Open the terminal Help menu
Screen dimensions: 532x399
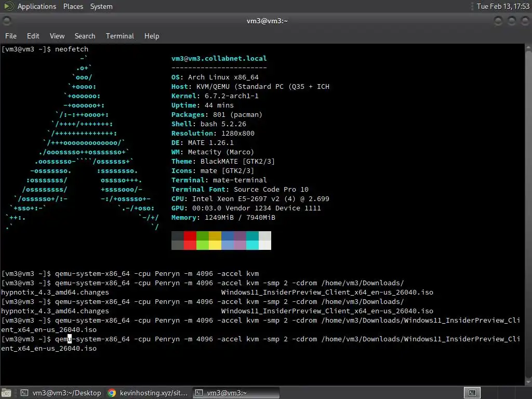coord(152,36)
